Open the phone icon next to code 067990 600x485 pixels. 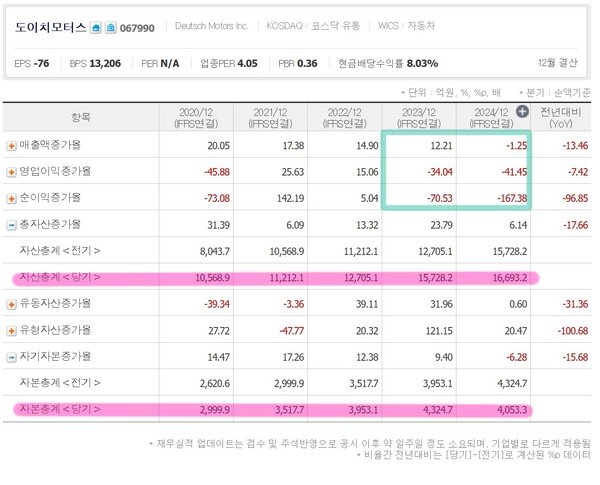(111, 28)
